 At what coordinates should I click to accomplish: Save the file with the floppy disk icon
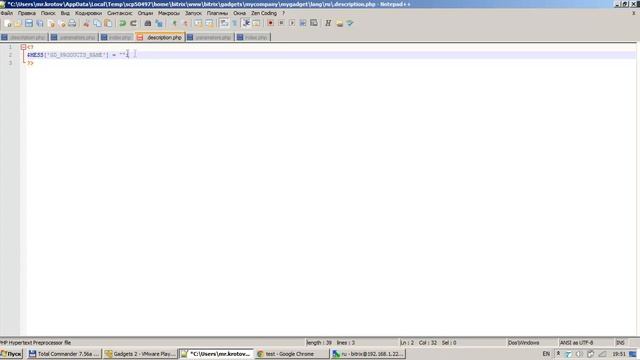coord(29,24)
